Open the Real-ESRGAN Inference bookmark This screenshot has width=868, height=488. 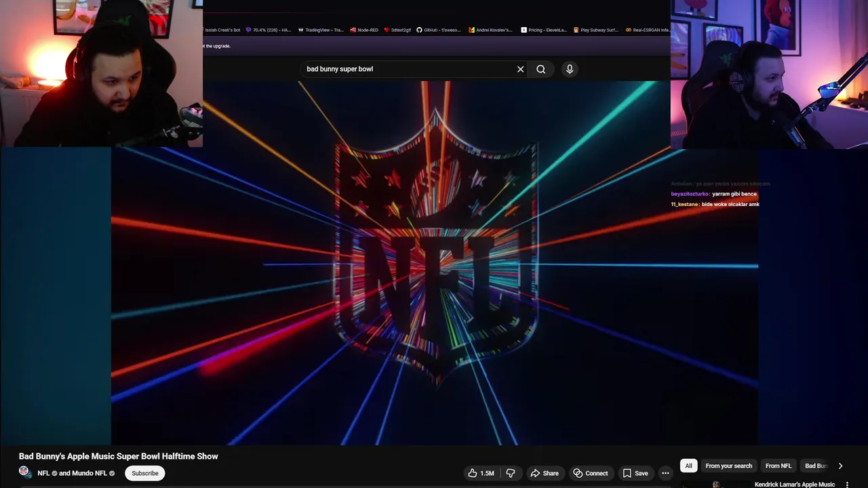click(648, 30)
